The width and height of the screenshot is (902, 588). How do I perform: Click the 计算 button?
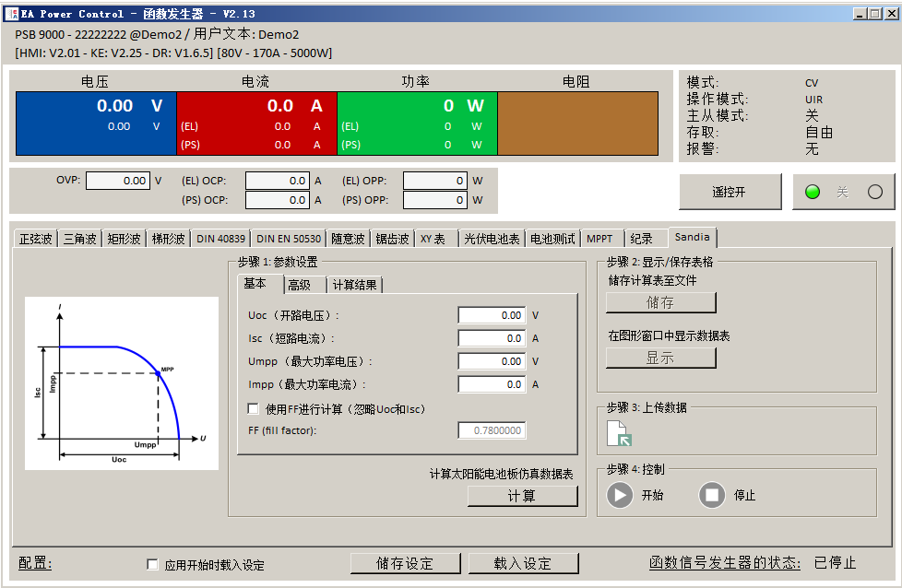(x=522, y=496)
